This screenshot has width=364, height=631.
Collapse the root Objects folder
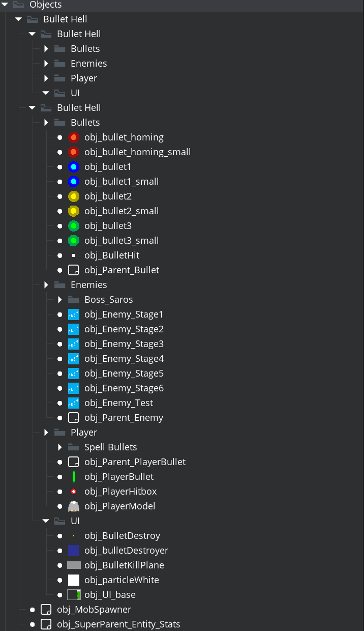tap(5, 5)
